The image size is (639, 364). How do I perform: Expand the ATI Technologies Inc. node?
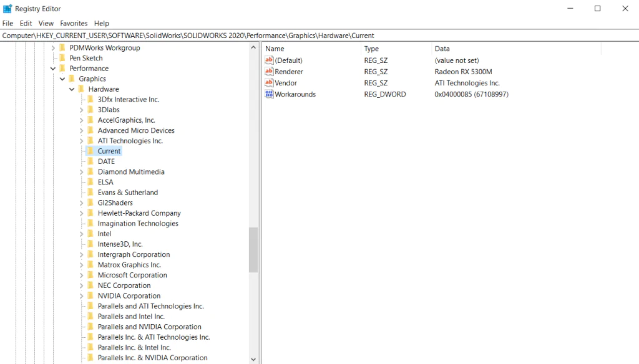coord(81,141)
